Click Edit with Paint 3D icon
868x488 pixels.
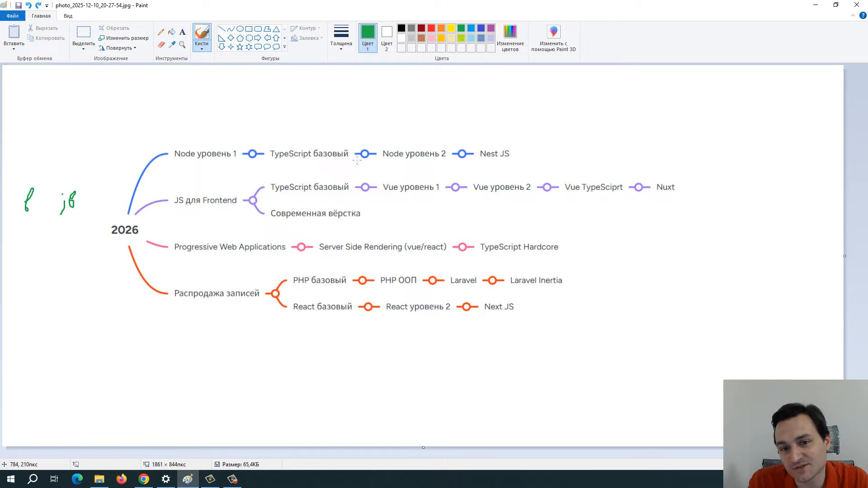(x=553, y=38)
